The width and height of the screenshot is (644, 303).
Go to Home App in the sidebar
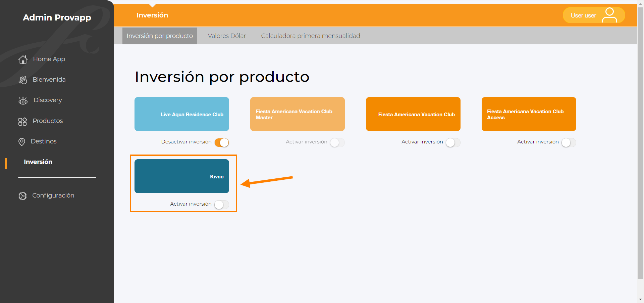click(x=49, y=59)
